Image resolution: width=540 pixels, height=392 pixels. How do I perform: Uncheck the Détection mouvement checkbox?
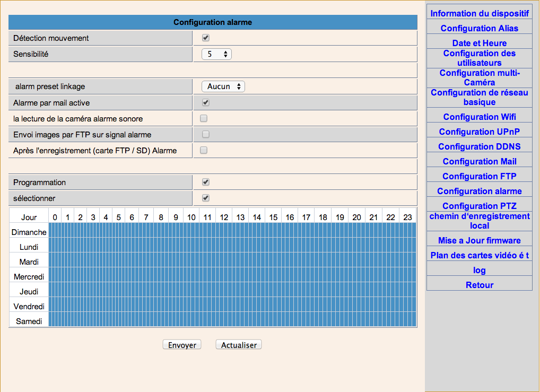pos(206,38)
